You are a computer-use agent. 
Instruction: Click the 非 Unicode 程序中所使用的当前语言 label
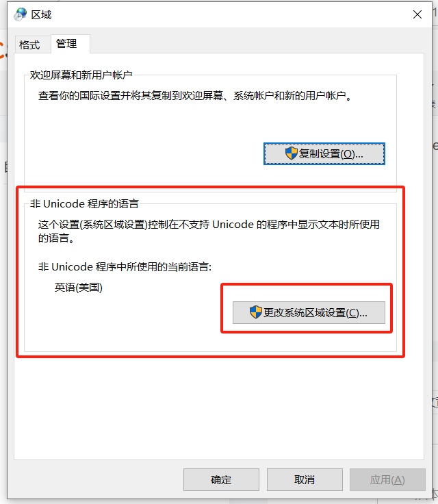[125, 267]
